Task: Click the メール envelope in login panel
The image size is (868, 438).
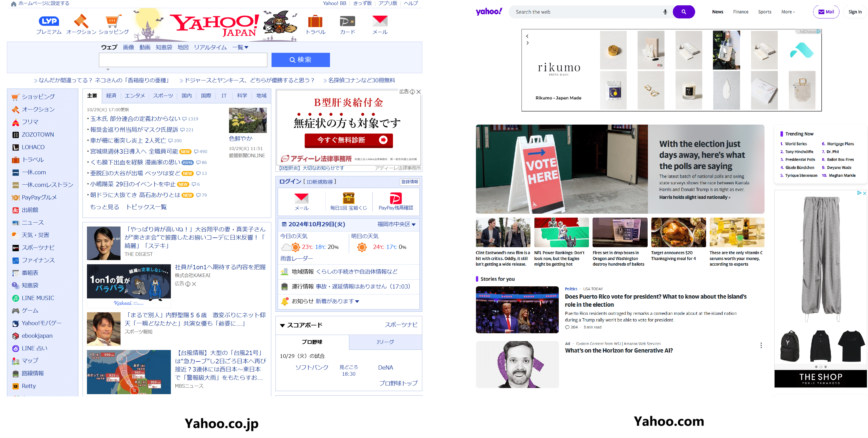Action: [x=301, y=198]
